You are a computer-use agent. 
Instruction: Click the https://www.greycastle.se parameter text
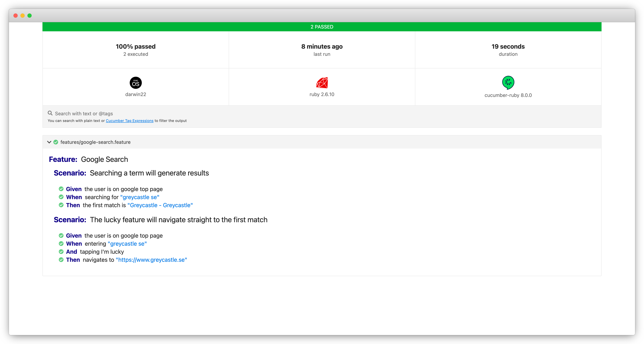[x=151, y=260]
